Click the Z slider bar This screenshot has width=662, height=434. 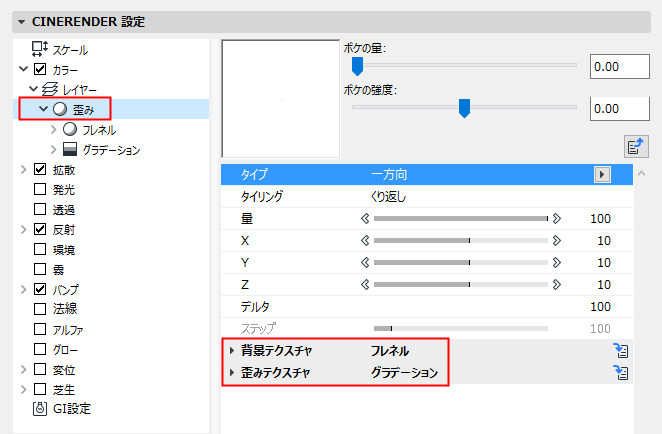coord(461,285)
